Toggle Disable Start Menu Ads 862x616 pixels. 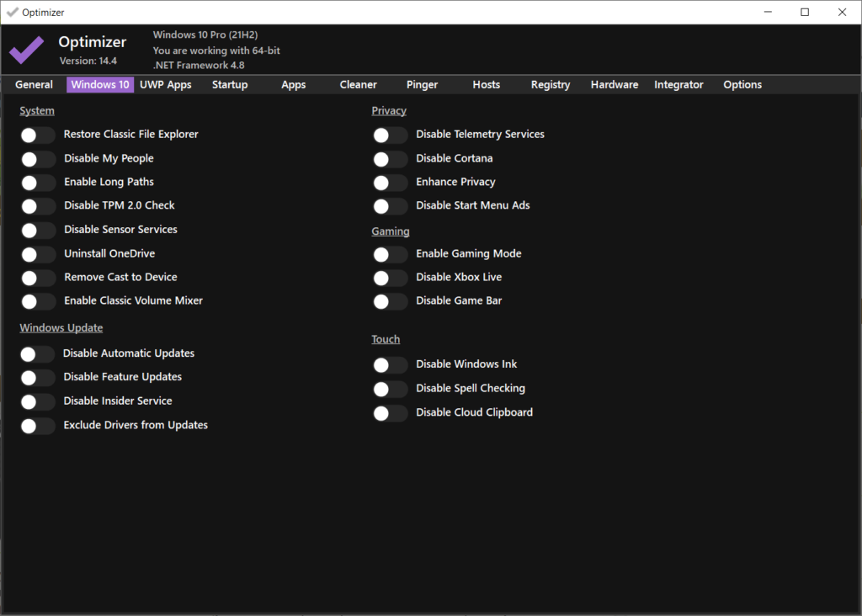point(390,206)
